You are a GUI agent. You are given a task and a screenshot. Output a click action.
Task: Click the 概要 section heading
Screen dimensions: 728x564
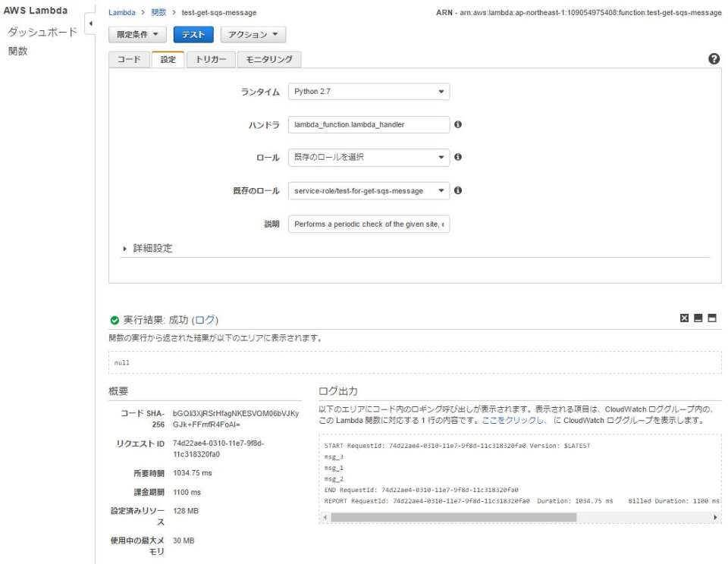point(118,391)
